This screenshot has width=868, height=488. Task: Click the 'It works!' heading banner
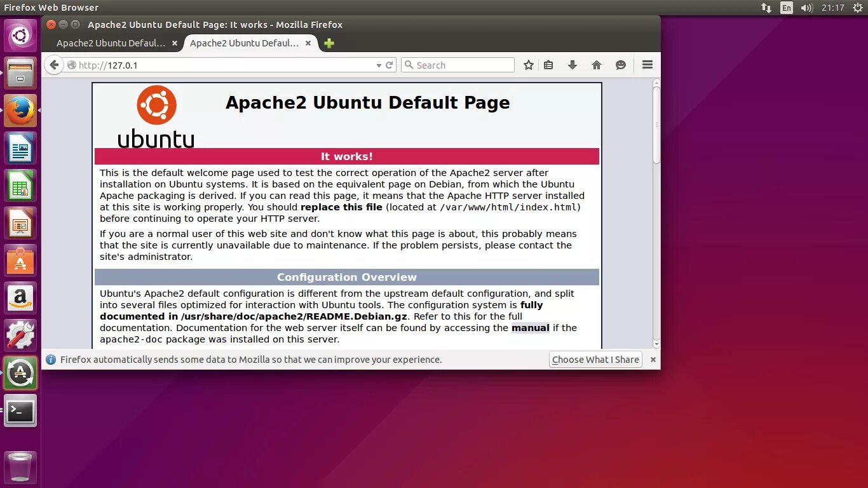347,156
